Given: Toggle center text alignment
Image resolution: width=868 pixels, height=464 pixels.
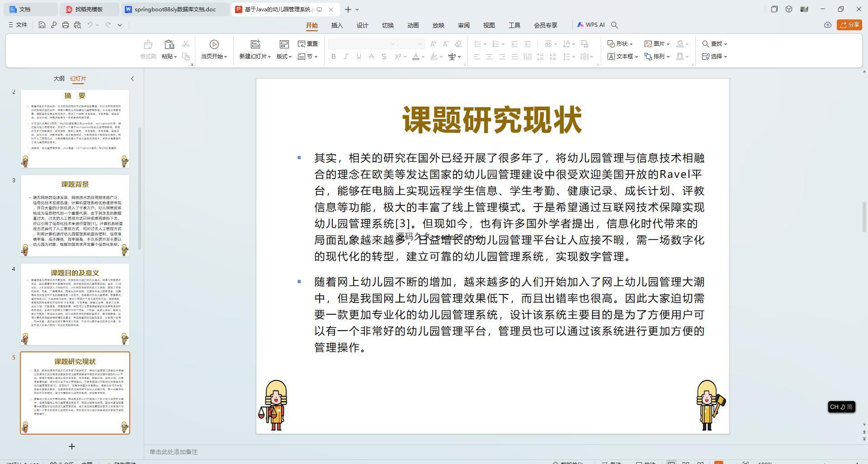Looking at the screenshot, I should pos(489,57).
